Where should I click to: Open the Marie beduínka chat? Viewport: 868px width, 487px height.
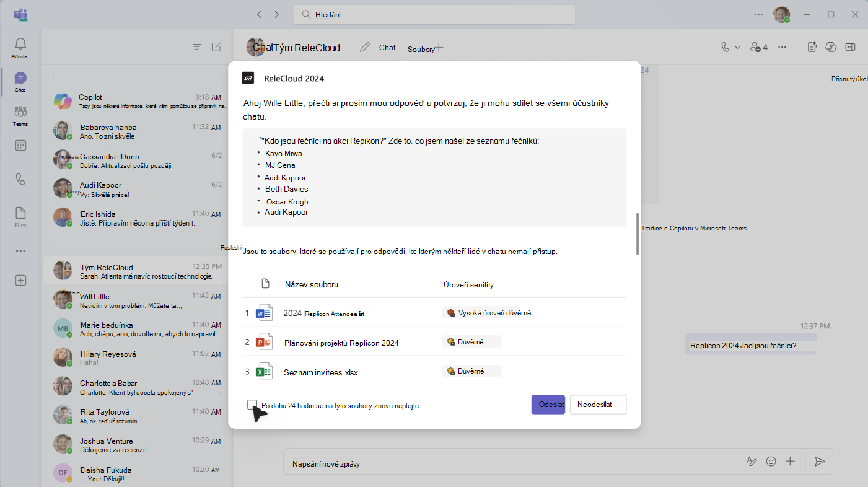pos(138,329)
